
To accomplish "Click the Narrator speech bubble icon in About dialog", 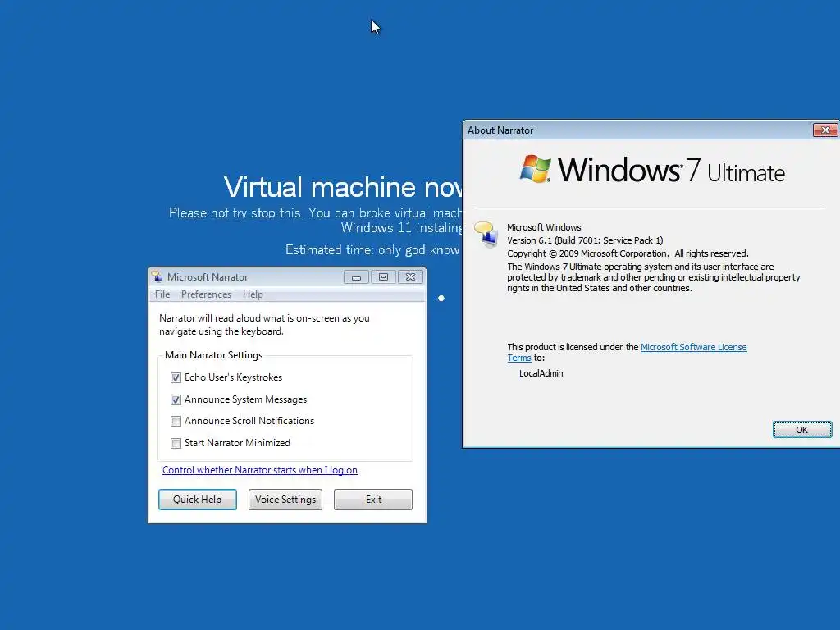I will (486, 234).
